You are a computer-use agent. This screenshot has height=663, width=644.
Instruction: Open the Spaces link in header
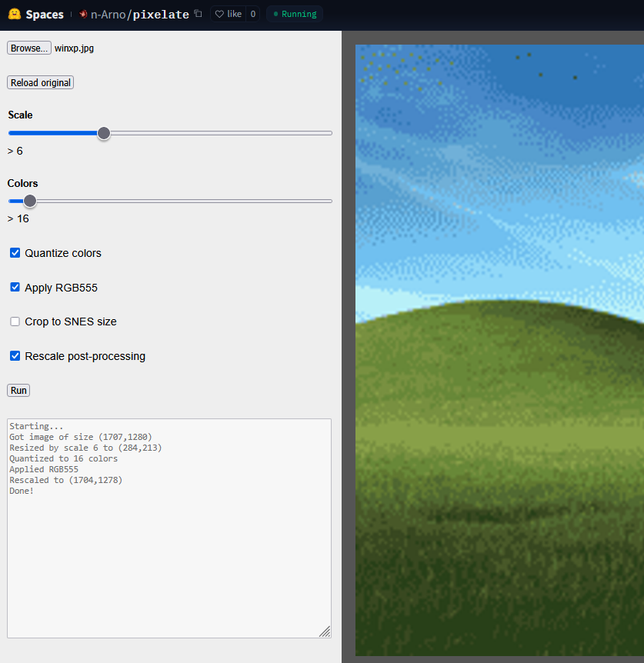45,15
